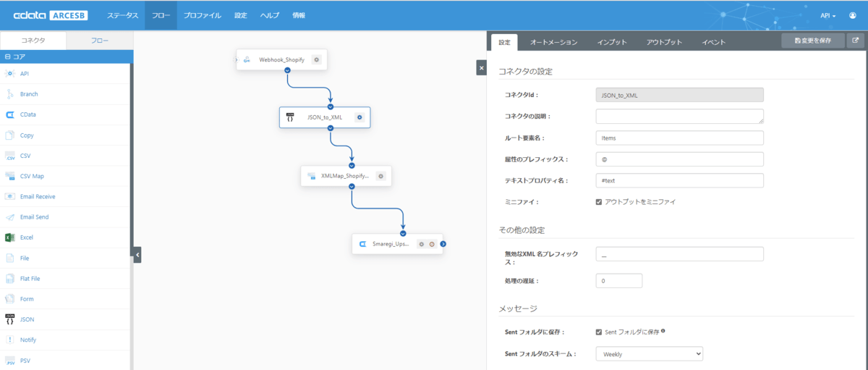Open the popout icon beside save button
Viewport: 868px width, 370px height.
point(856,41)
